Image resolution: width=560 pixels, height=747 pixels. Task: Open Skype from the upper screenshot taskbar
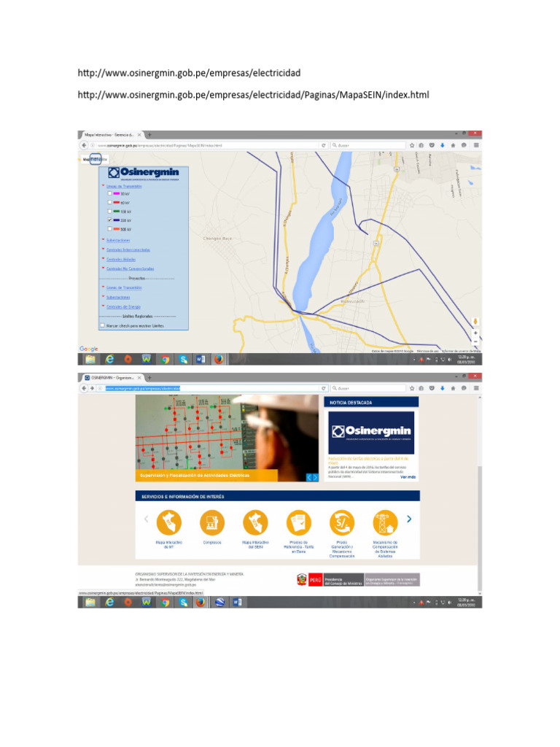(183, 360)
